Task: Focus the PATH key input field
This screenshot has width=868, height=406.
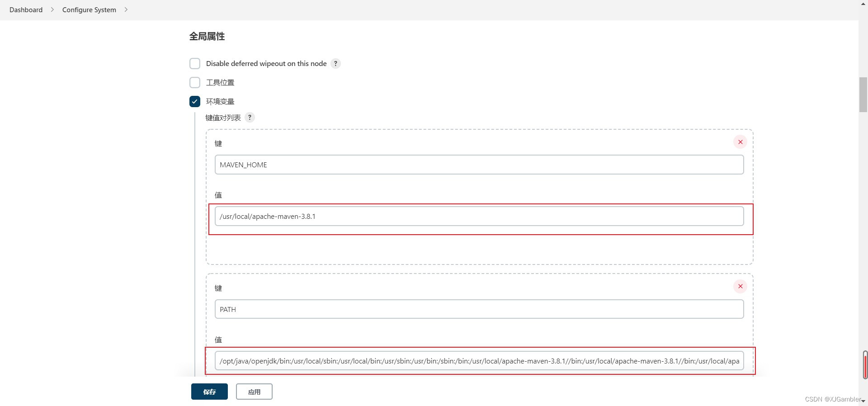Action: pyautogui.click(x=479, y=309)
